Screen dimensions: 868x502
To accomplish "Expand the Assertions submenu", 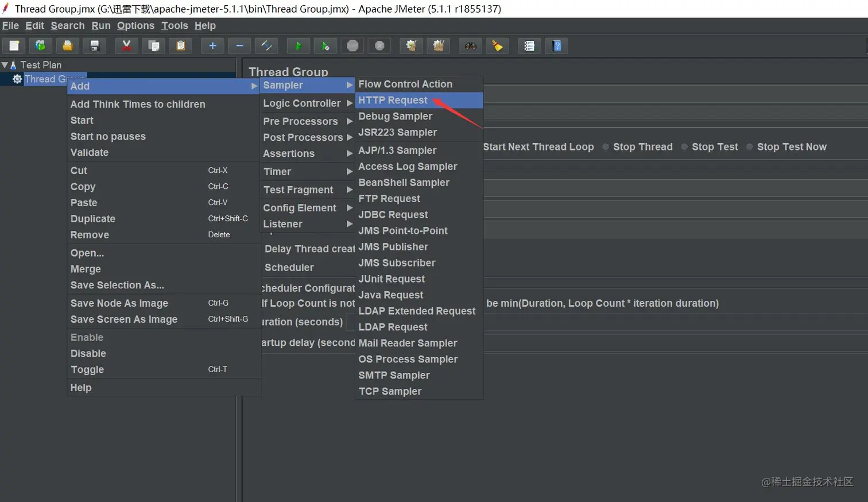I will click(307, 153).
